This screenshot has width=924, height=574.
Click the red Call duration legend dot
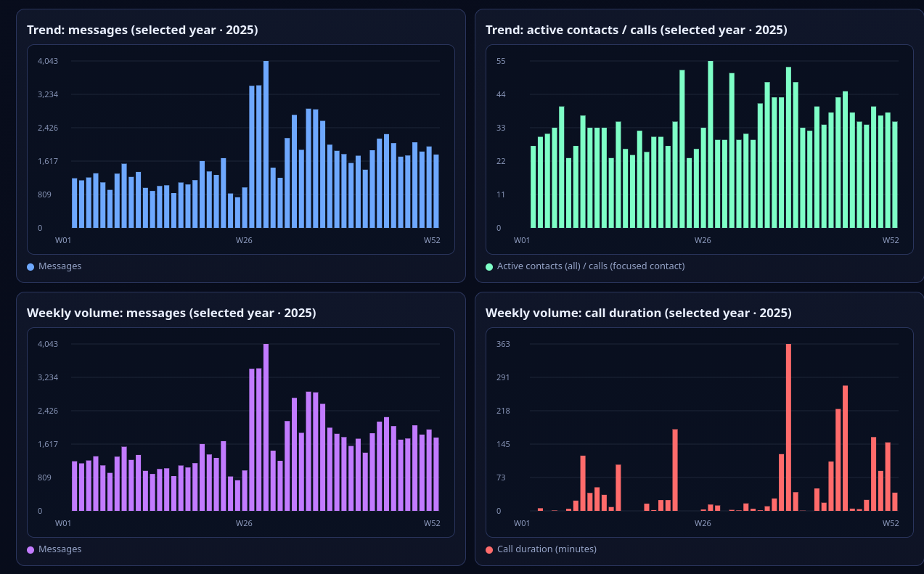(x=489, y=549)
